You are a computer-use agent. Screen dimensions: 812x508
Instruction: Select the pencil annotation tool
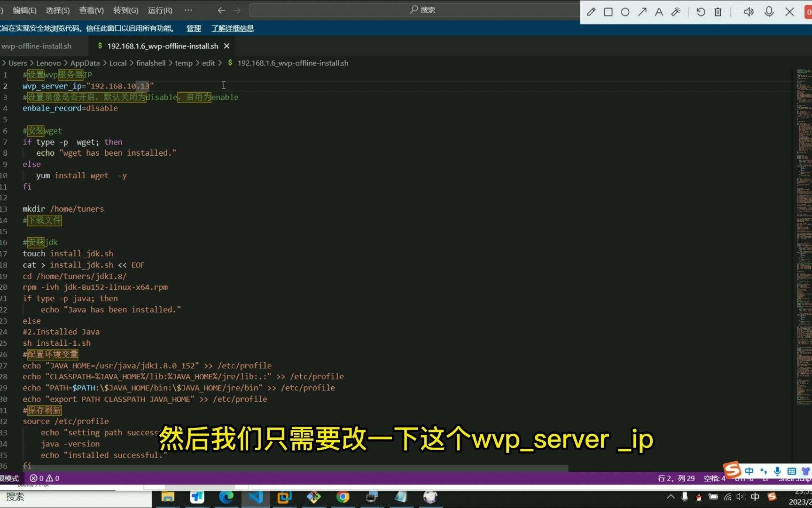(x=591, y=12)
